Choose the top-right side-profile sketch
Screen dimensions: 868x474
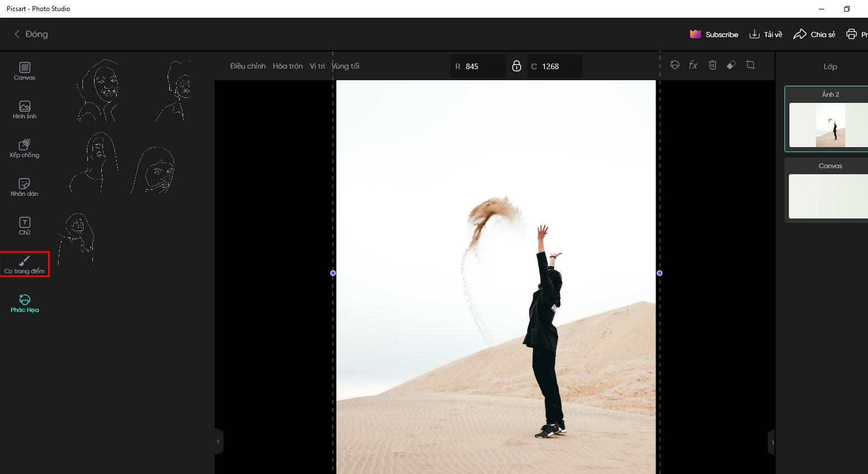(x=174, y=90)
